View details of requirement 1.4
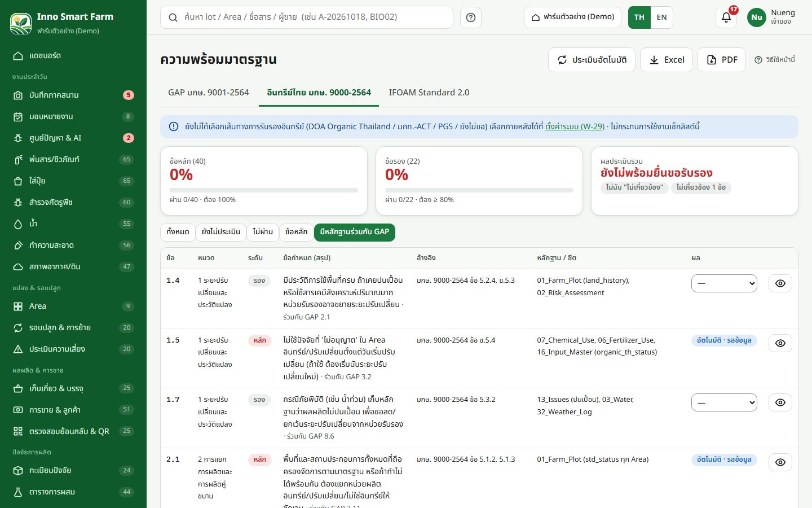812x508 pixels. click(780, 283)
